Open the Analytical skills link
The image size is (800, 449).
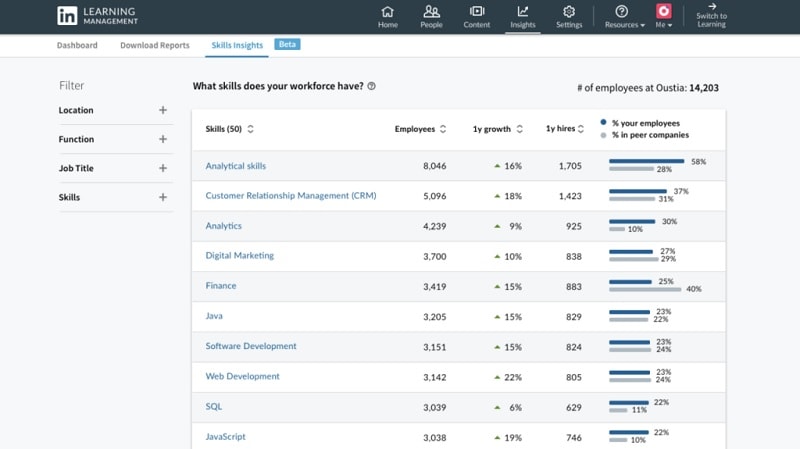(x=236, y=166)
